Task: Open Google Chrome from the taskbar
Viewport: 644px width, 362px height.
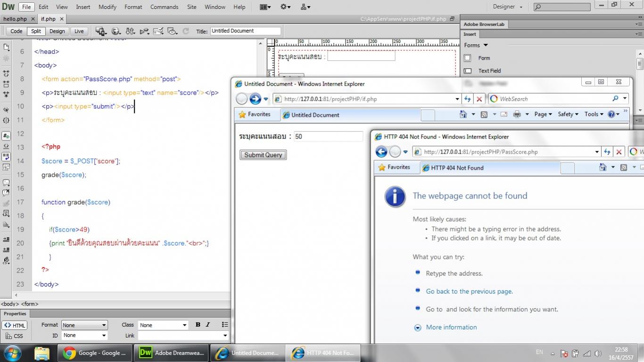Action: (x=95, y=353)
